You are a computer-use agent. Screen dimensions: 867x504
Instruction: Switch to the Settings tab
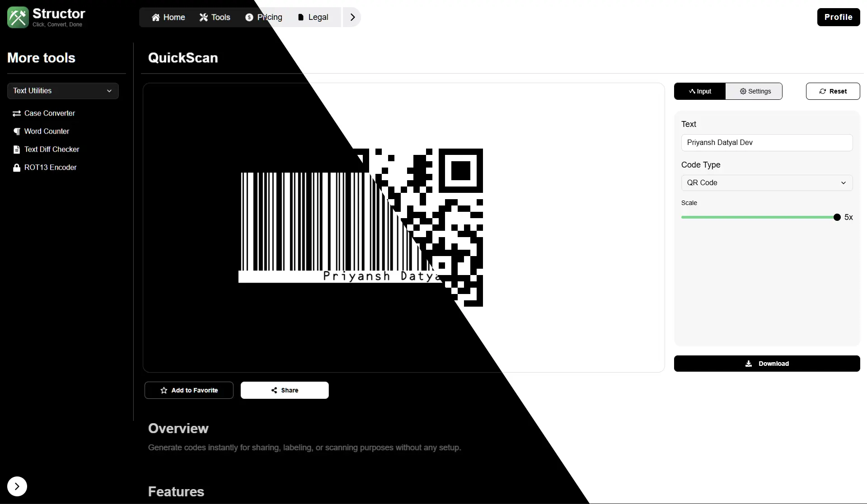(x=754, y=91)
